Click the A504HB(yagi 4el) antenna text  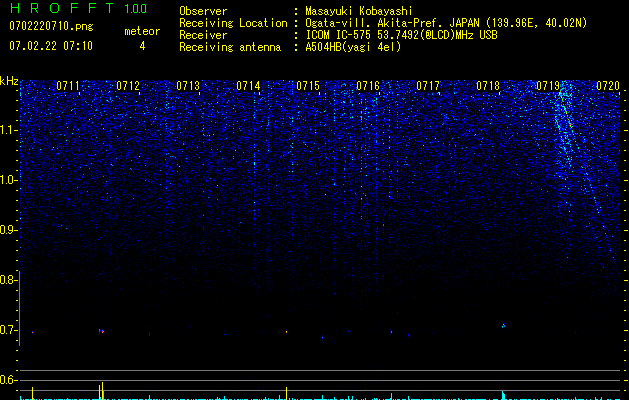pyautogui.click(x=353, y=47)
